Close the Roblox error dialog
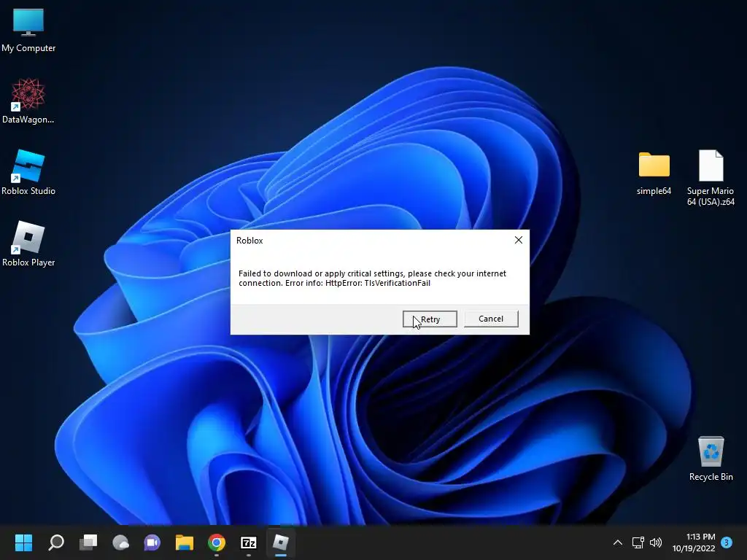 (x=519, y=240)
